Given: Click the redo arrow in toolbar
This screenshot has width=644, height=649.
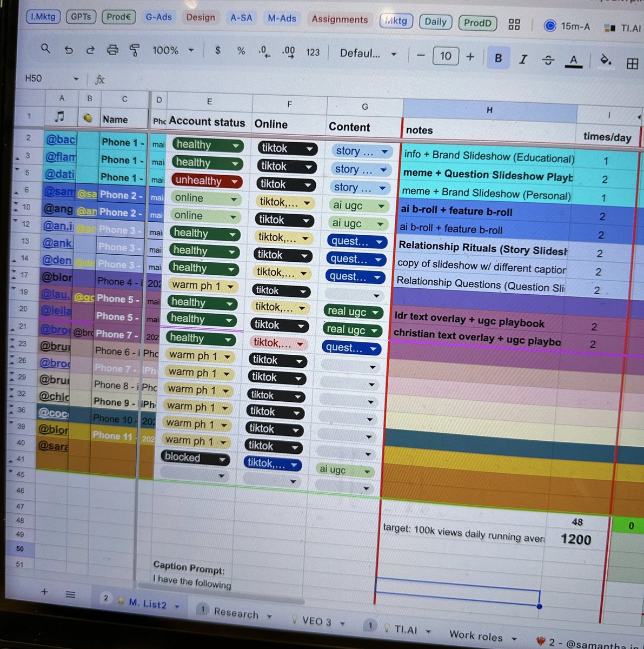Looking at the screenshot, I should 90,50.
